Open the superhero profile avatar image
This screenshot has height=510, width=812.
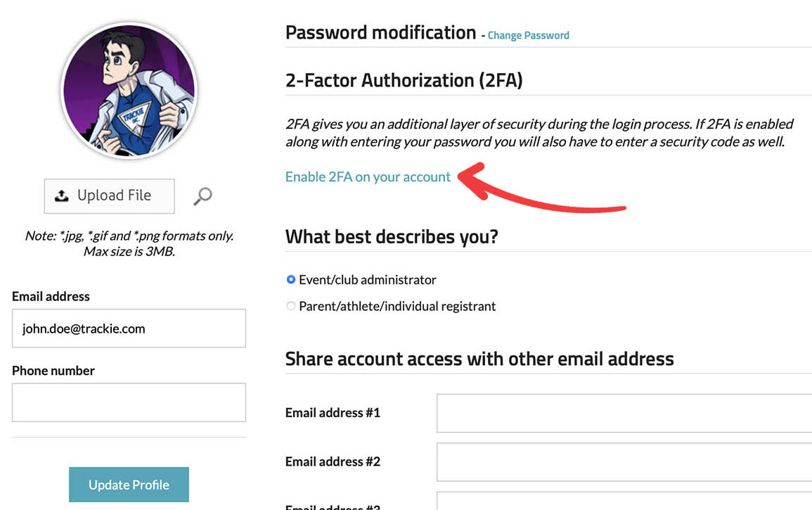[129, 91]
